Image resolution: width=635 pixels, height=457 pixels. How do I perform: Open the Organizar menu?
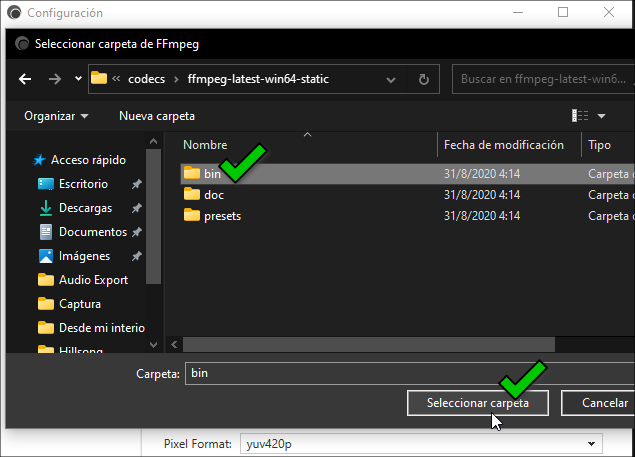click(x=56, y=116)
